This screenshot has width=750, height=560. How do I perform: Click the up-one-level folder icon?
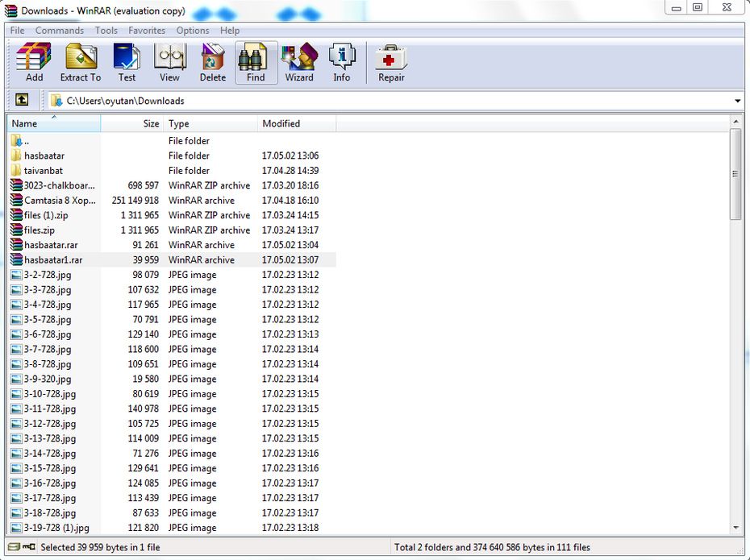pyautogui.click(x=22, y=100)
